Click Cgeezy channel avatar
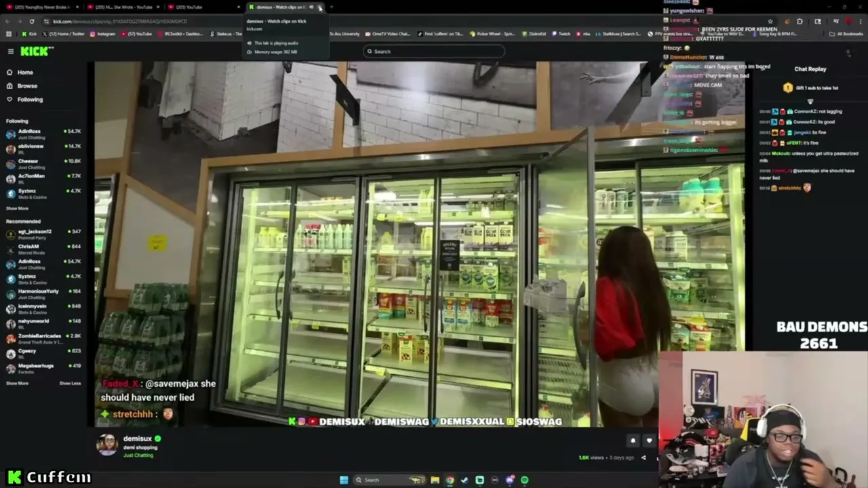The height and width of the screenshot is (488, 868). (11, 353)
